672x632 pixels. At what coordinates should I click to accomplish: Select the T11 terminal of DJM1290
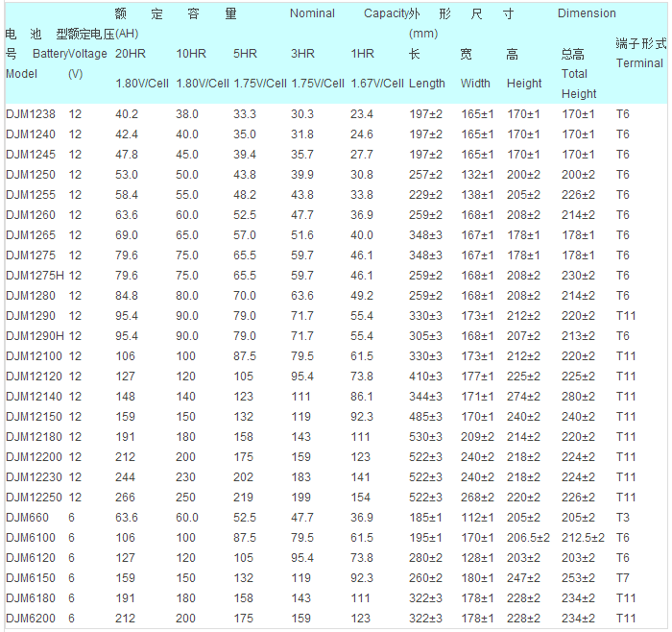click(626, 316)
